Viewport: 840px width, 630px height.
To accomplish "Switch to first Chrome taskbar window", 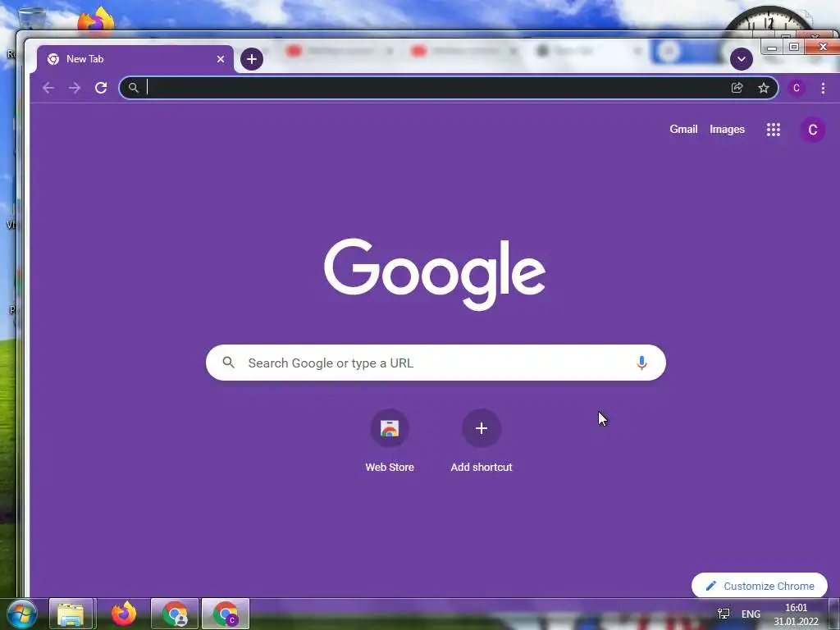I will (176, 614).
